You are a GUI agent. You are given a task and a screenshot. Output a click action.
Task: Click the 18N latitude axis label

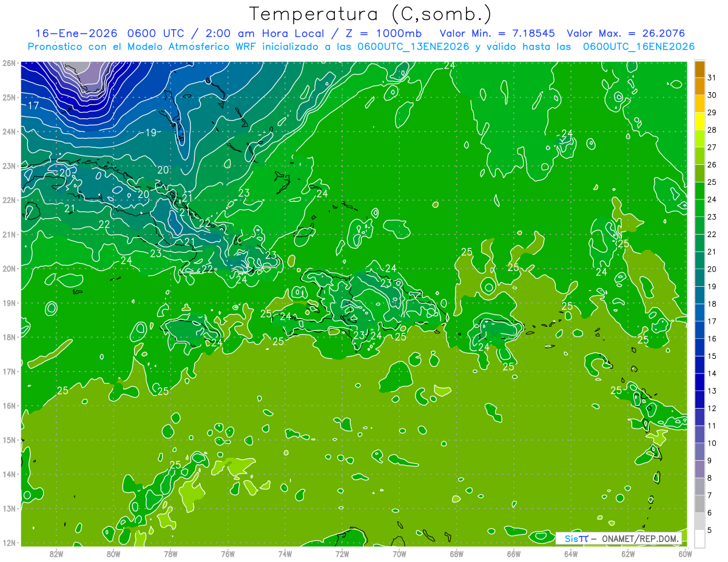8,337
